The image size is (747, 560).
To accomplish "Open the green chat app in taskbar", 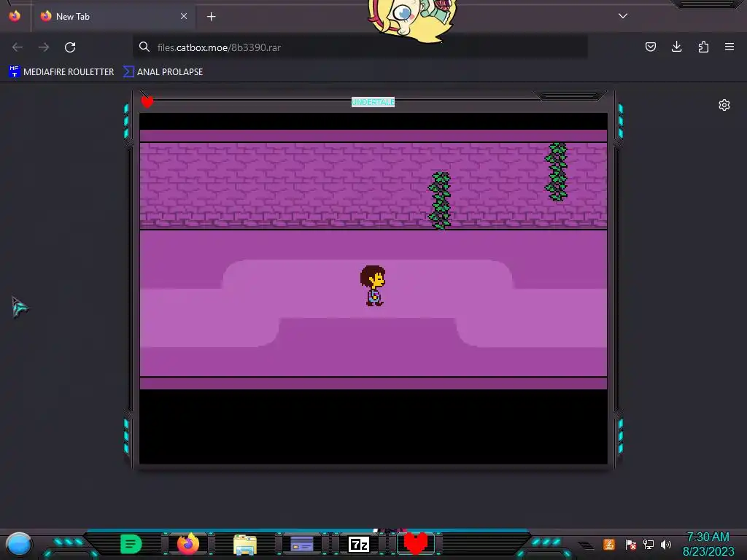I will pos(131,544).
